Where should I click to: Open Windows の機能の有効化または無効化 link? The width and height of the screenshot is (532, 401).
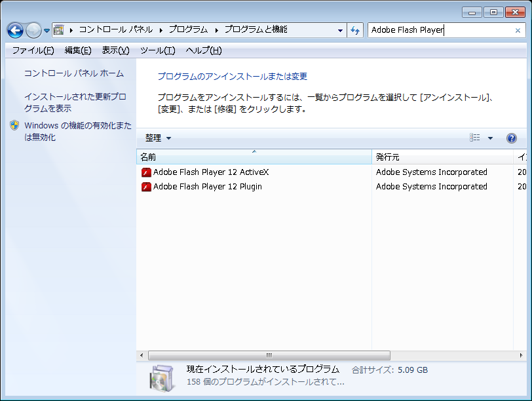[78, 131]
